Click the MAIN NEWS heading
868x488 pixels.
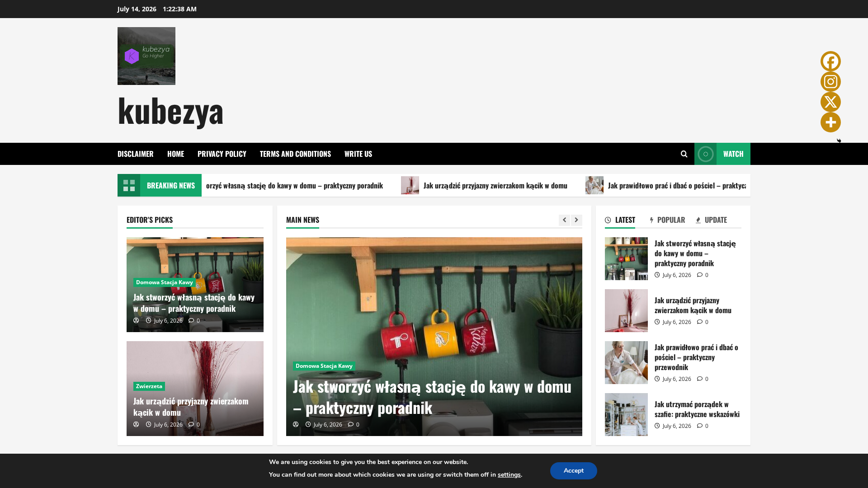(x=302, y=220)
